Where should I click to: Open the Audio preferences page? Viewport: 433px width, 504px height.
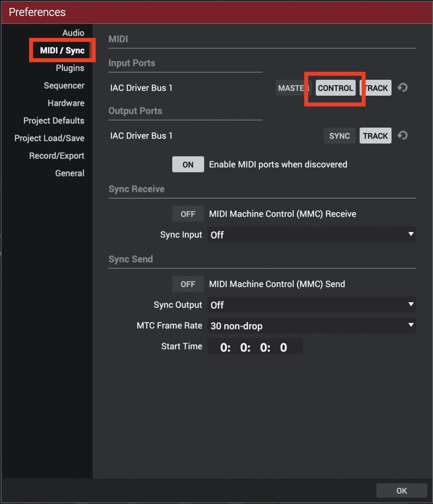[x=73, y=33]
